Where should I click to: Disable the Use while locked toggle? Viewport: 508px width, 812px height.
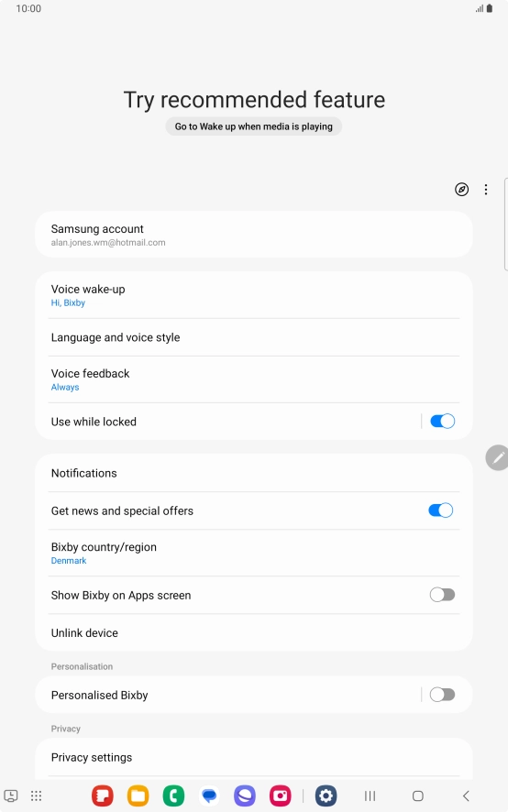click(x=442, y=421)
